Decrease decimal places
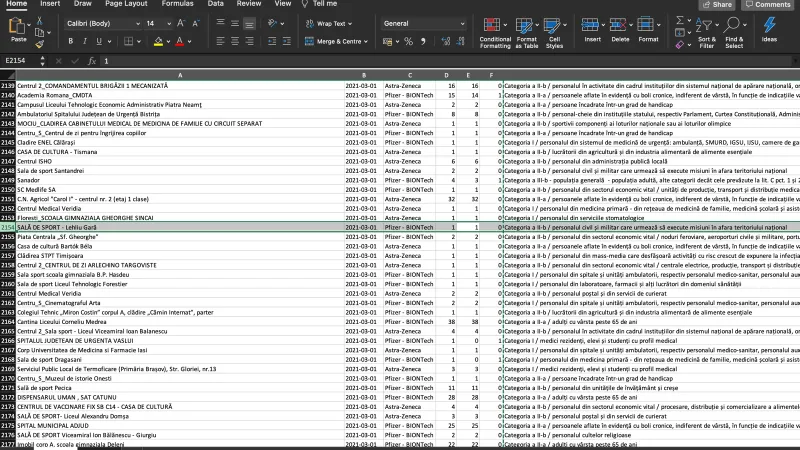This screenshot has width=800, height=450. pyautogui.click(x=461, y=42)
